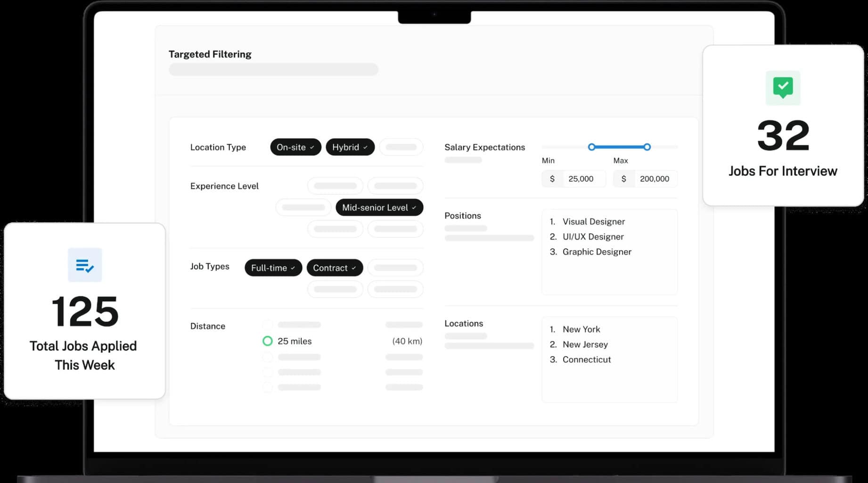Select Visual Designer in Positions list
This screenshot has width=868, height=483.
(x=593, y=222)
